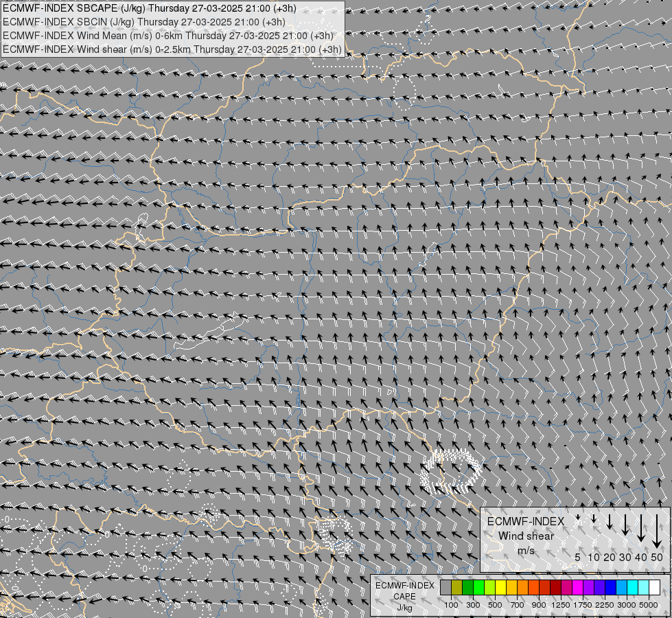Click the 1750 label on CAPE scale
Image resolution: width=672 pixels, height=618 pixels.
tap(583, 605)
